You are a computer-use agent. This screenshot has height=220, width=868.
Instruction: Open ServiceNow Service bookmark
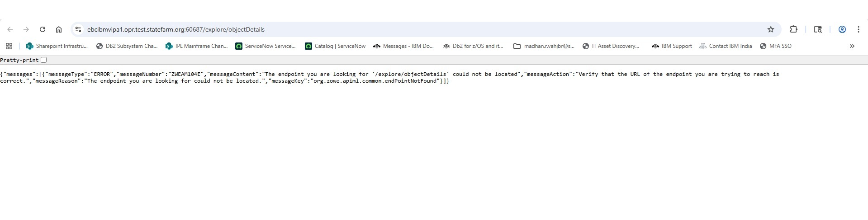click(266, 46)
